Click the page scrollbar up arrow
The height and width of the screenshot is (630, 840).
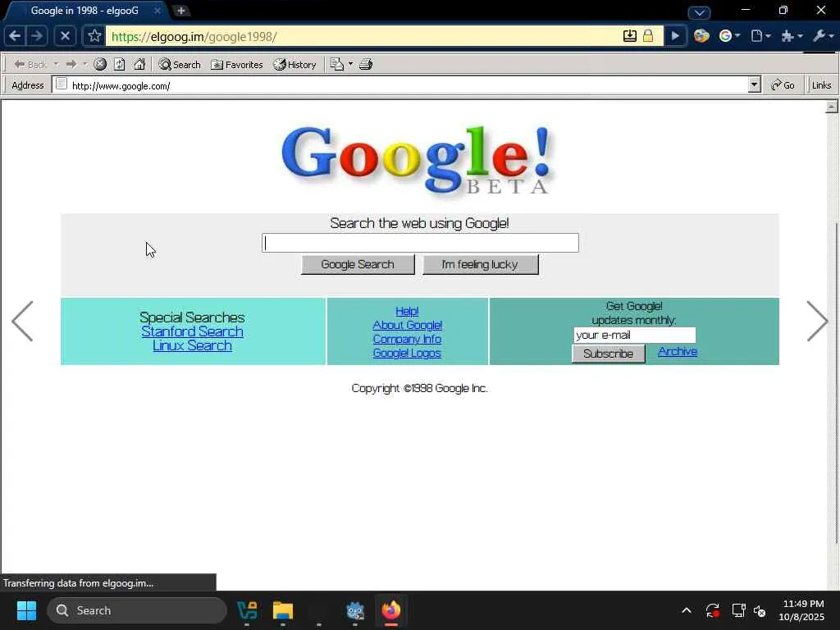coord(832,107)
